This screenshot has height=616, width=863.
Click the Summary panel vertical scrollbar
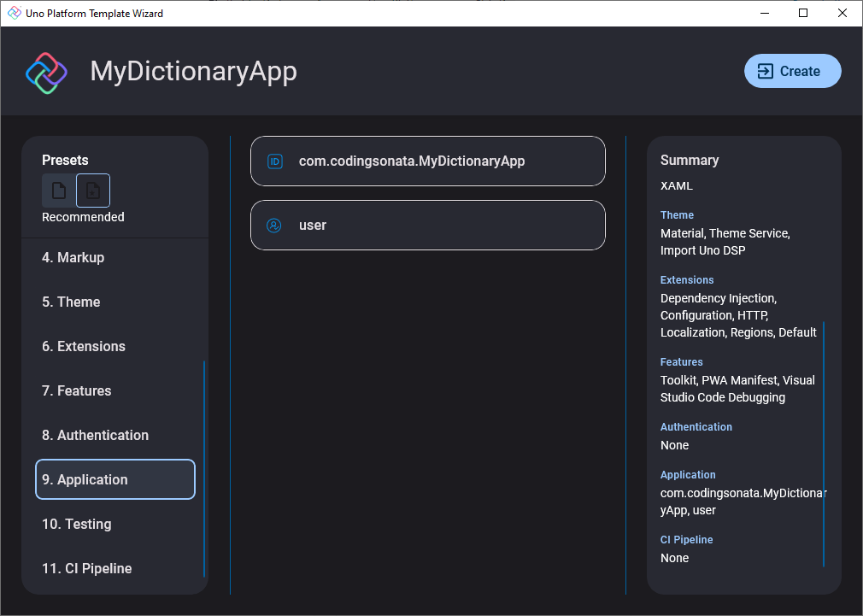click(824, 444)
